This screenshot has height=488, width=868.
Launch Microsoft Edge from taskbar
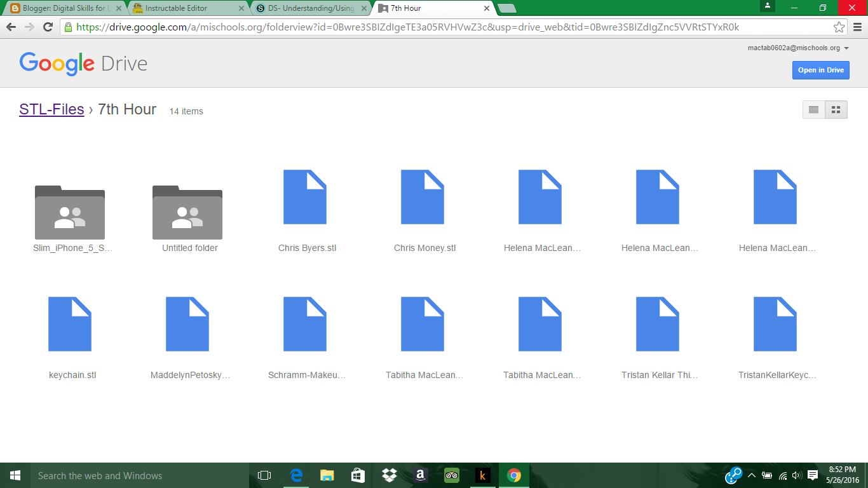(x=295, y=475)
